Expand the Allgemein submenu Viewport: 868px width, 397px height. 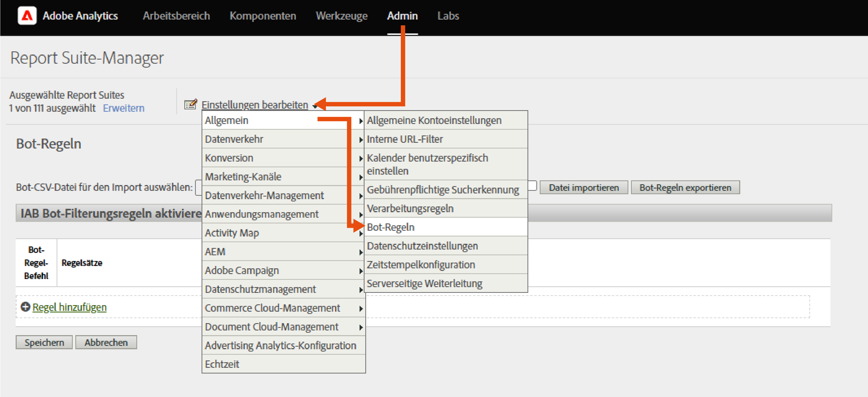[x=283, y=120]
